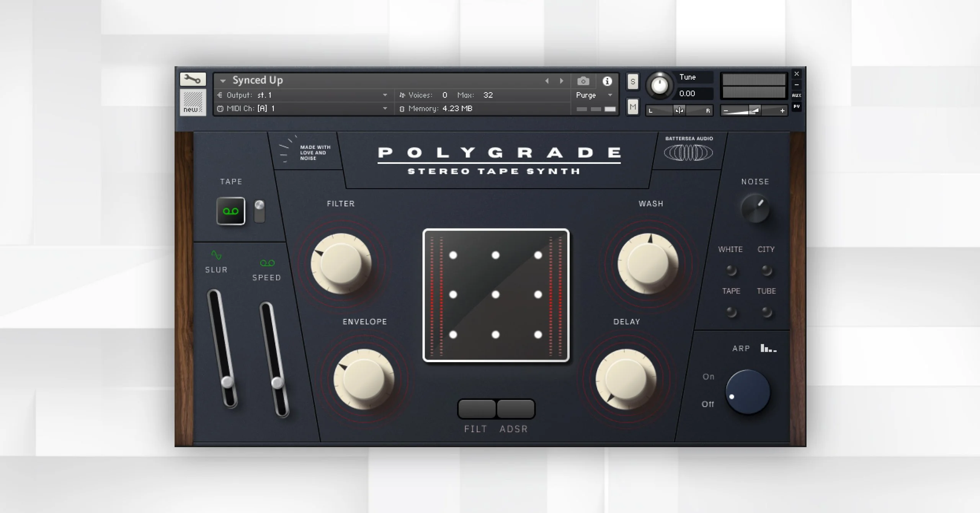Open the Purge menu

pyautogui.click(x=594, y=95)
